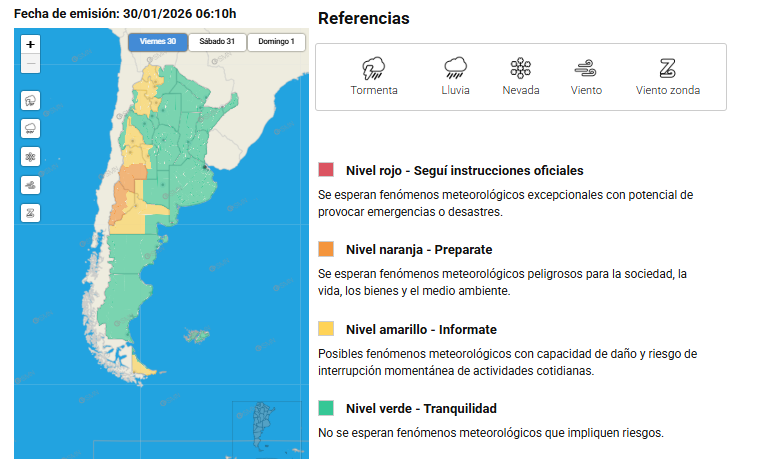Screen dimensions: 770x459
Task: Click the Falkland Islands on map
Action: [196, 336]
